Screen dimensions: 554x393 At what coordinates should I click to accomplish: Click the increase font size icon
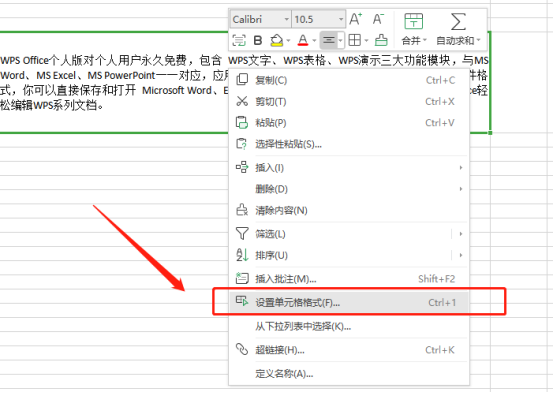point(356,19)
